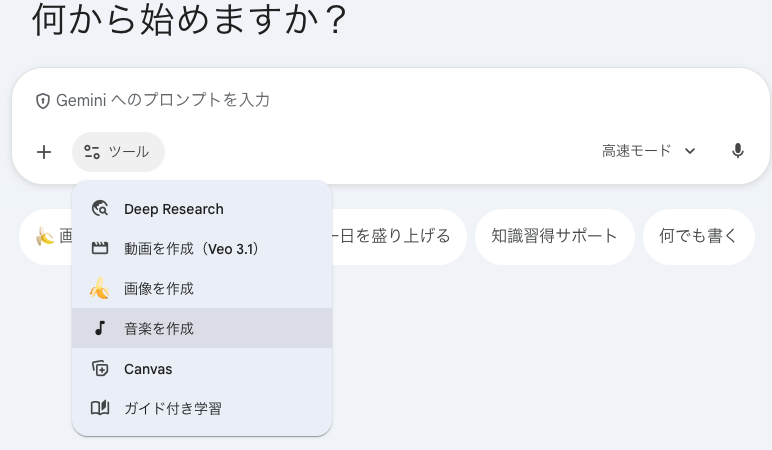Click the banana icon beside 画像を作成

click(99, 288)
